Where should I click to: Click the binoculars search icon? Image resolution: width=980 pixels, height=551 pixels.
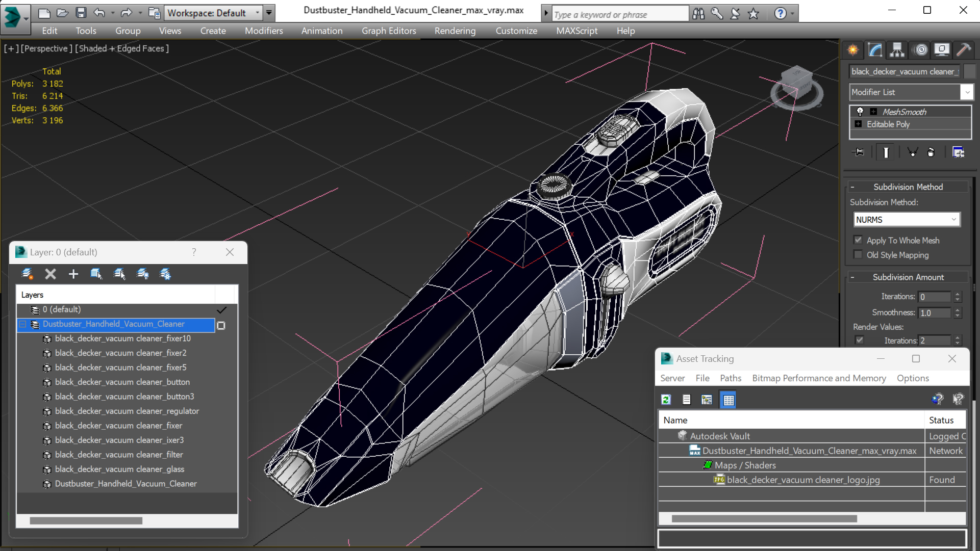coord(698,14)
